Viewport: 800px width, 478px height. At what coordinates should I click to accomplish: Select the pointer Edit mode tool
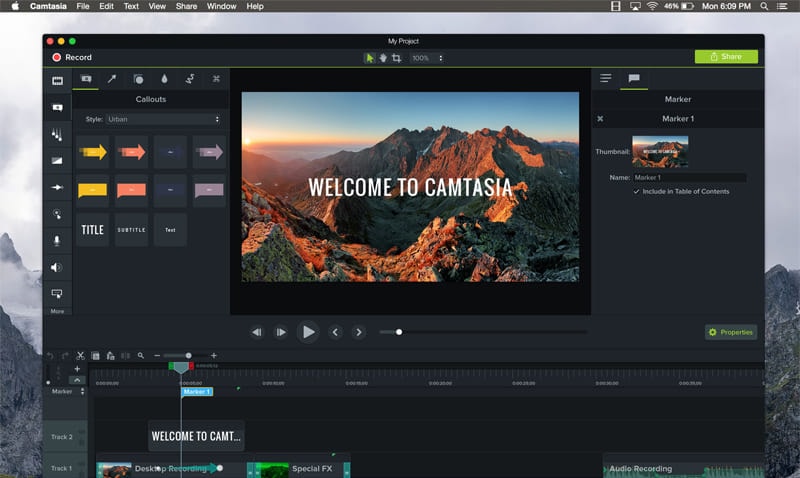point(369,58)
